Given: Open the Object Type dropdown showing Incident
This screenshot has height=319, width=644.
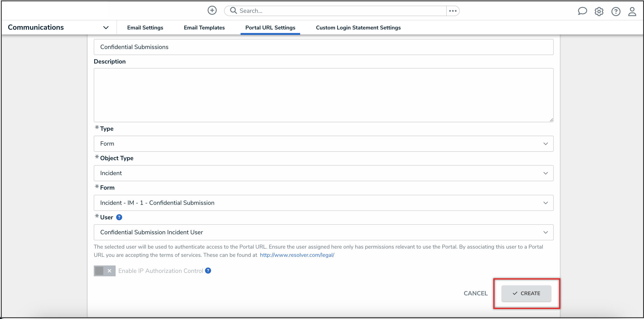Looking at the screenshot, I should point(323,173).
